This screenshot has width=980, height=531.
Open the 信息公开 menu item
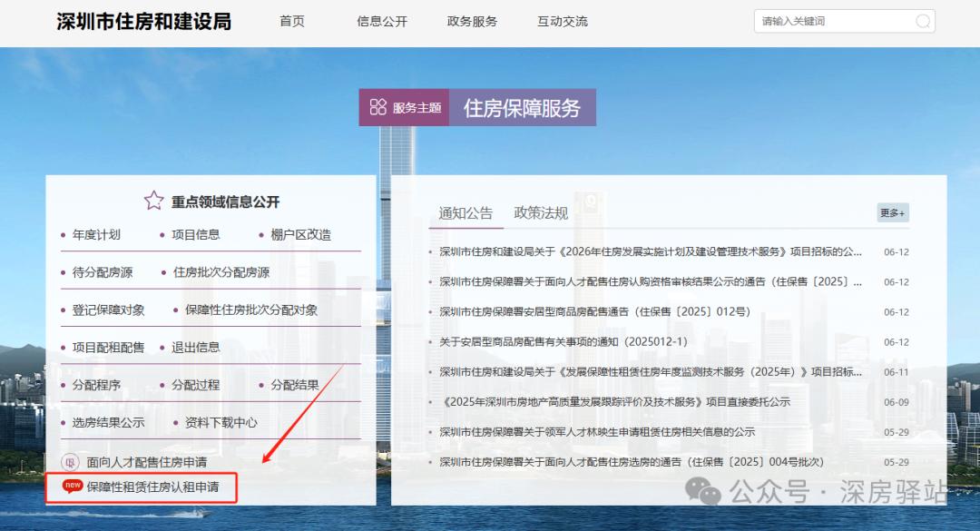(x=381, y=22)
